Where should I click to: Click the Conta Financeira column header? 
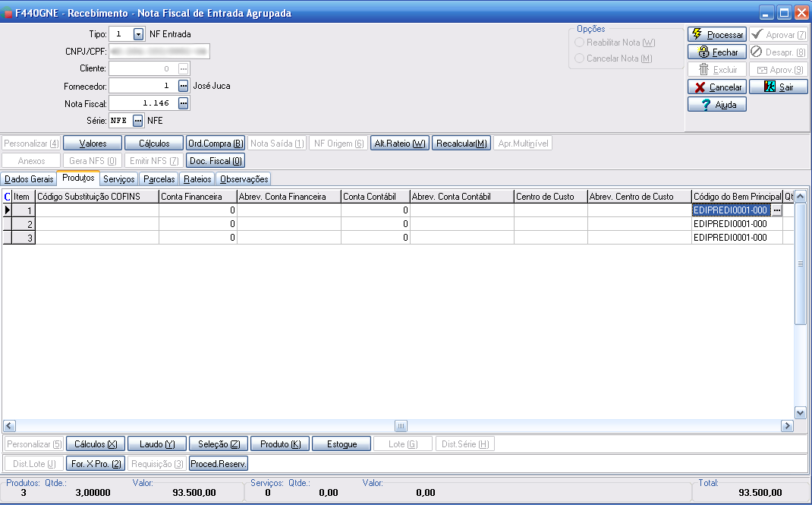(x=198, y=197)
